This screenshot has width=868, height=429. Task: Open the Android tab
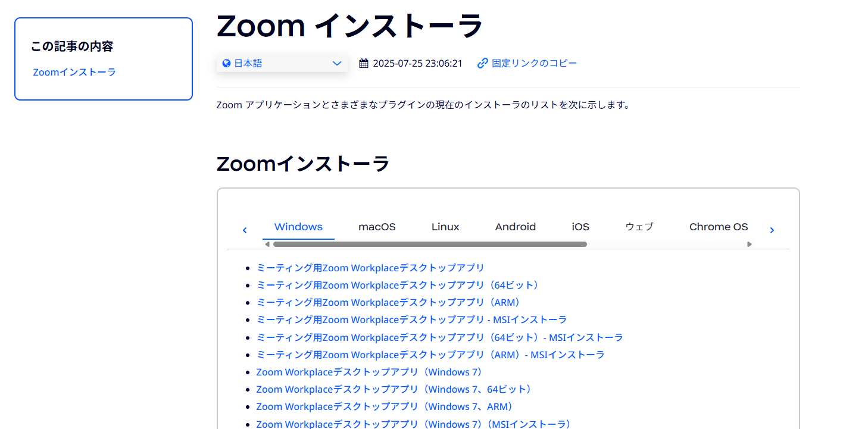click(515, 227)
